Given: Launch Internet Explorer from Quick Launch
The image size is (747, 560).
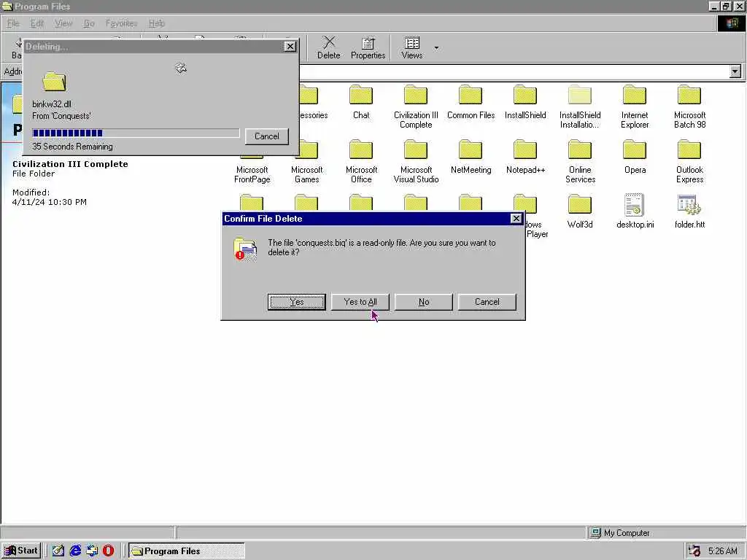Looking at the screenshot, I should point(75,551).
